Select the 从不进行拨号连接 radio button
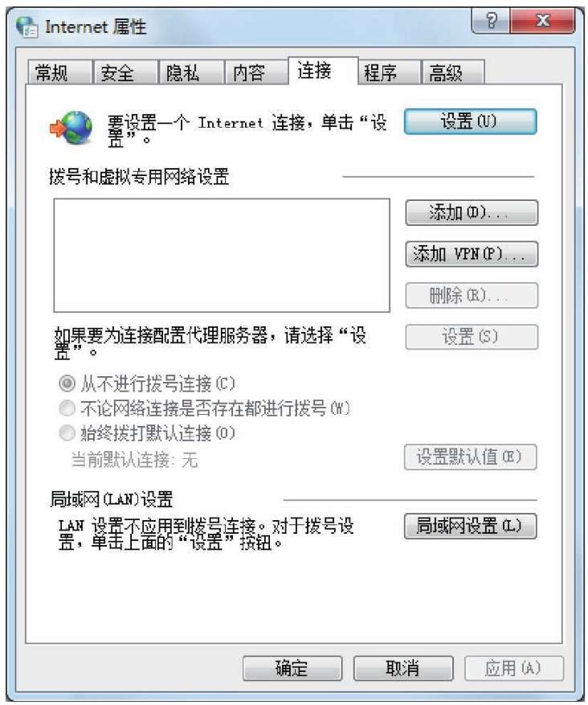Screen dimensions: 588x705 (x=67, y=383)
